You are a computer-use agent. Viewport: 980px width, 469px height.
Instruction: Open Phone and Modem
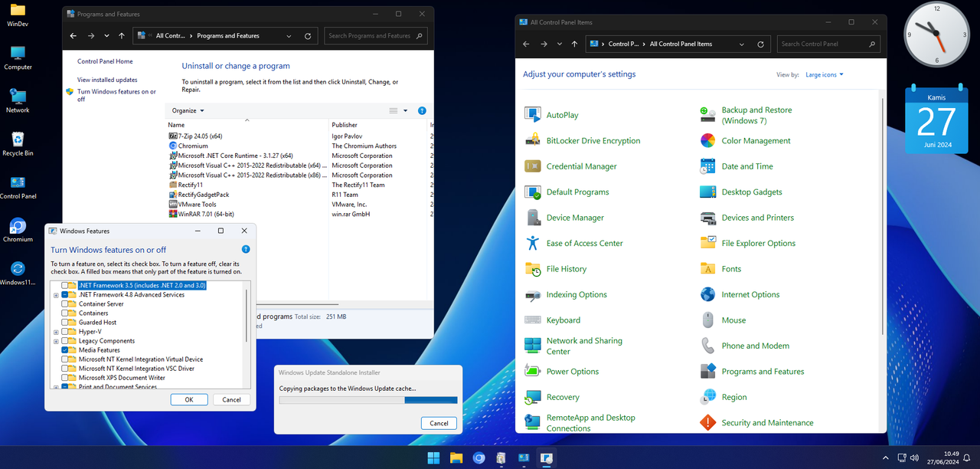pyautogui.click(x=745, y=346)
